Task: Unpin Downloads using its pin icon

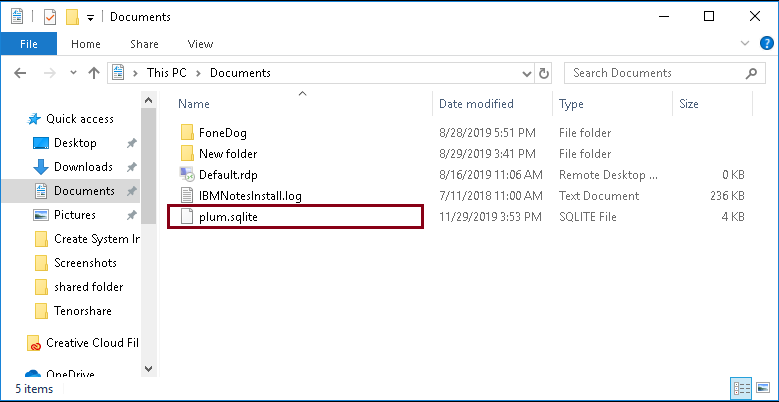Action: 131,167
